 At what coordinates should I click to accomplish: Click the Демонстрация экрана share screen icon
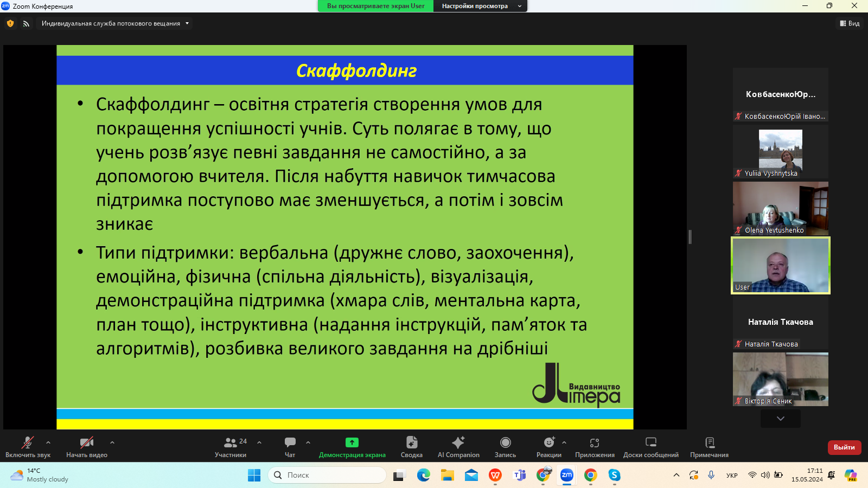click(352, 442)
